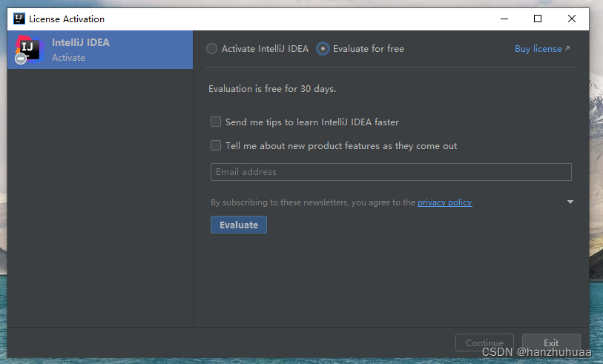Select the Activate IntelliJ IDEA radio button
603x364 pixels.
pos(211,49)
